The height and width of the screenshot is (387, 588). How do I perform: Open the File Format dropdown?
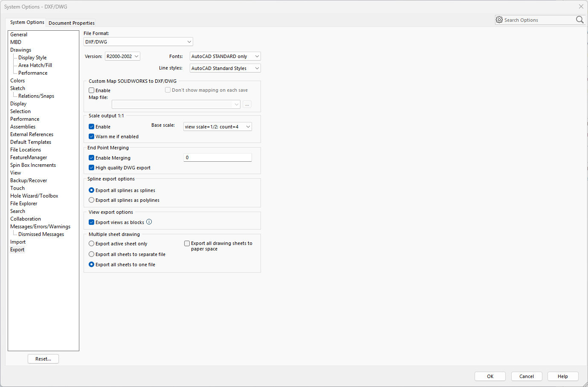pyautogui.click(x=138, y=42)
